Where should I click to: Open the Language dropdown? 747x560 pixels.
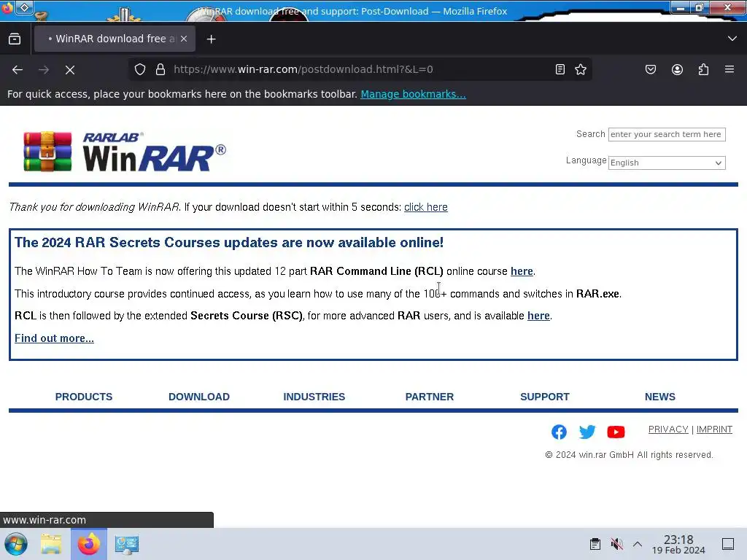point(667,163)
